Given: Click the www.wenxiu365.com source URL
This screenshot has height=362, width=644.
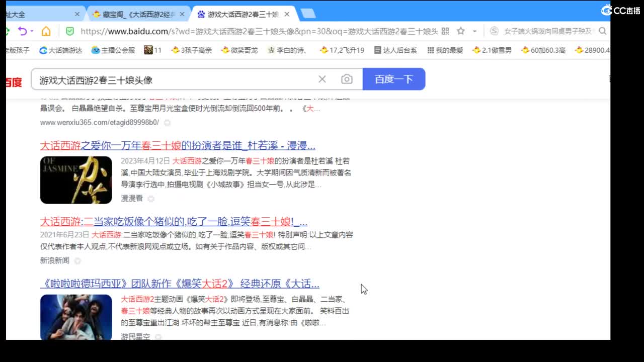Looking at the screenshot, I should pyautogui.click(x=100, y=122).
